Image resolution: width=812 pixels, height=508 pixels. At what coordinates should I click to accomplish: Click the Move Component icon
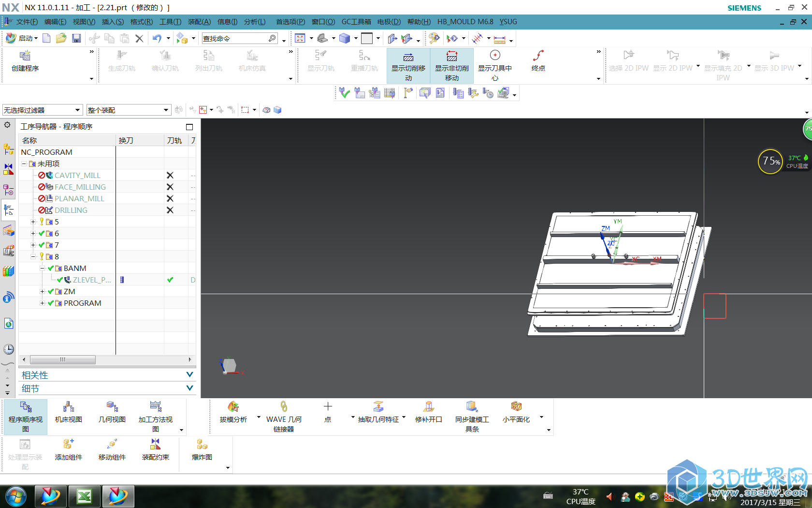[x=112, y=444]
